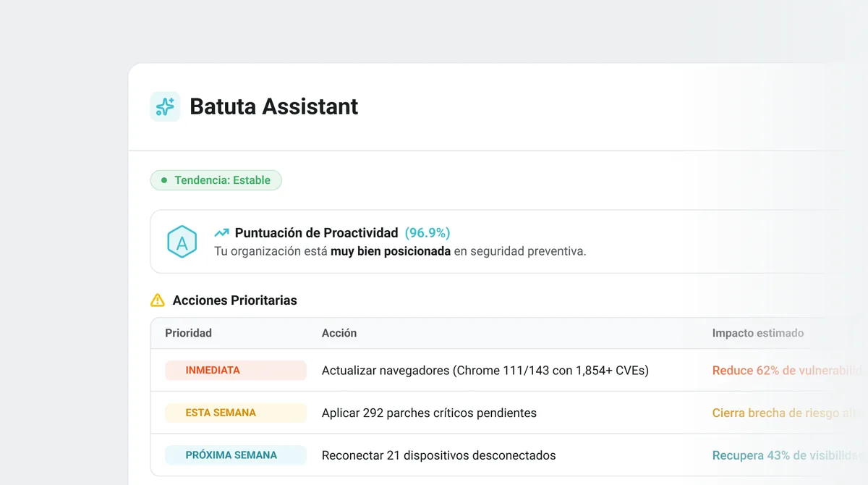Click the Tu organización está muy bien posicionada text
This screenshot has height=485, width=868.
pyautogui.click(x=400, y=252)
